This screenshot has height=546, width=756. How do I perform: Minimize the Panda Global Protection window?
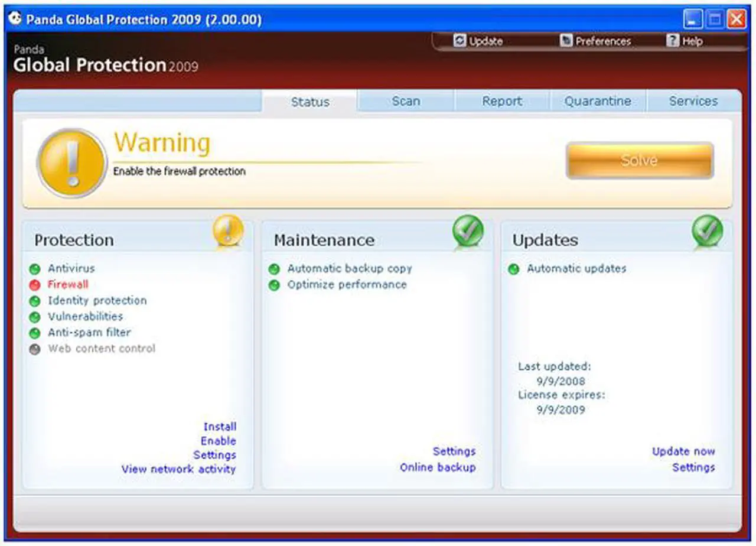[x=693, y=19]
